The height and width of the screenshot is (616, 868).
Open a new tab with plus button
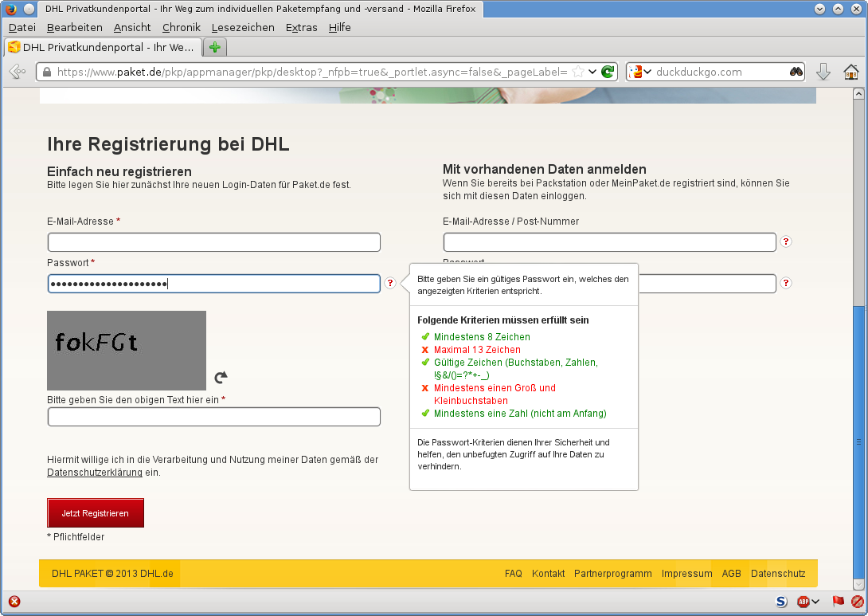pos(215,48)
